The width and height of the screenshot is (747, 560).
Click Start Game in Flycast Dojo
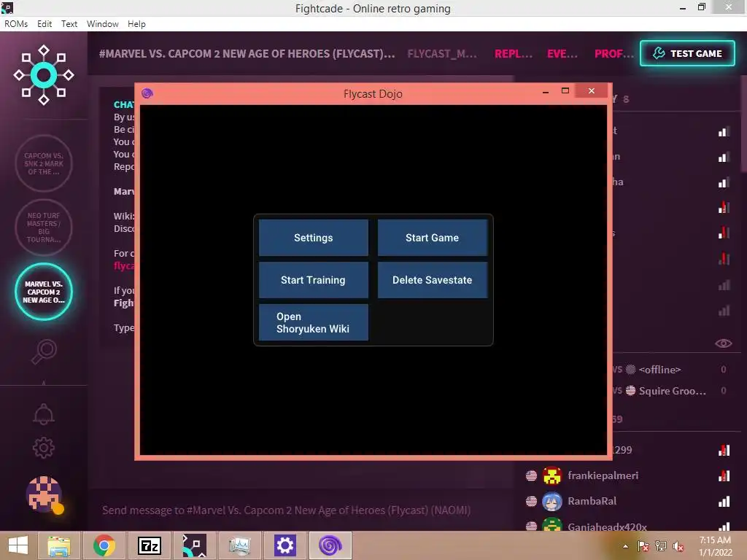coord(432,238)
